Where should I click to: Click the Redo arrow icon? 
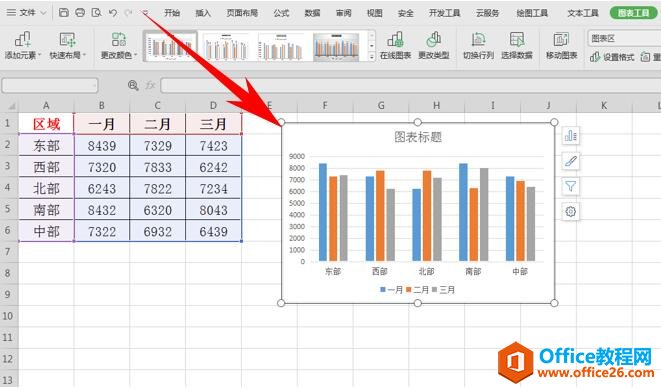point(129,13)
